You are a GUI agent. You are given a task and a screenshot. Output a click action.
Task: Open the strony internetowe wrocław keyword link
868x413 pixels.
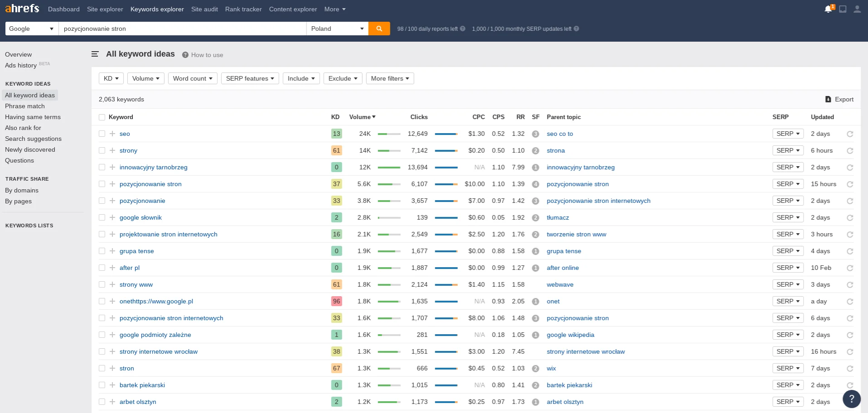(x=159, y=351)
